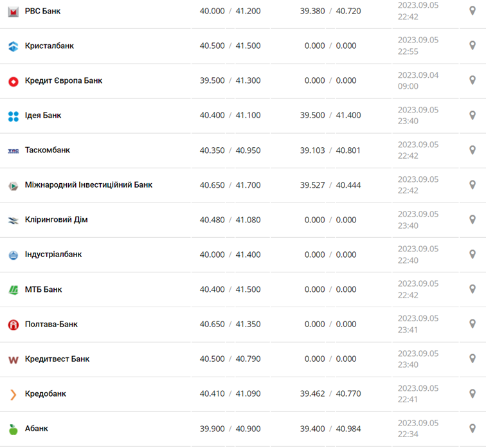Screen dimensions: 486x448
Task: Click Ідея Банк update time 23:40
Action: pyautogui.click(x=408, y=121)
